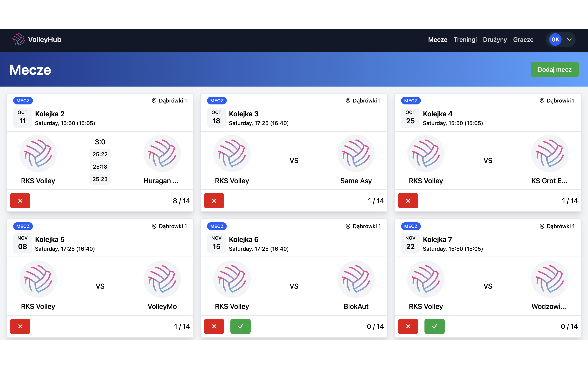Click red X button on Kolejka 5 card
Image resolution: width=588 pixels, height=382 pixels.
click(20, 326)
